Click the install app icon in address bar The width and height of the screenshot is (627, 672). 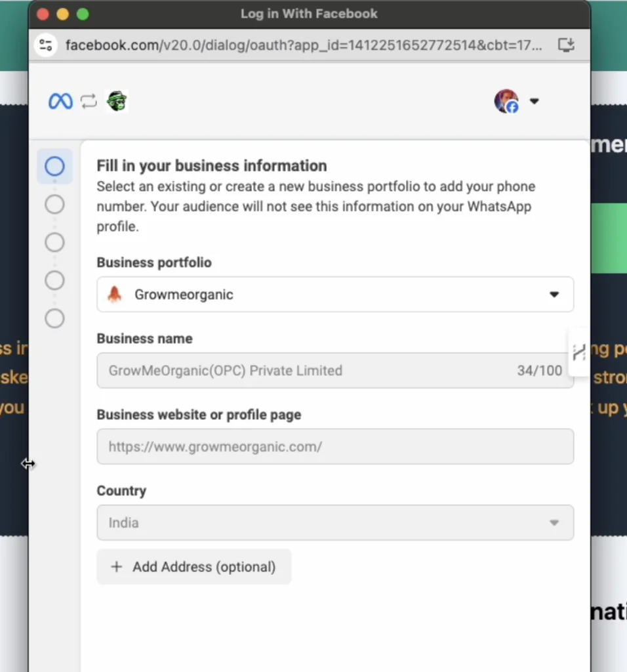(x=566, y=45)
